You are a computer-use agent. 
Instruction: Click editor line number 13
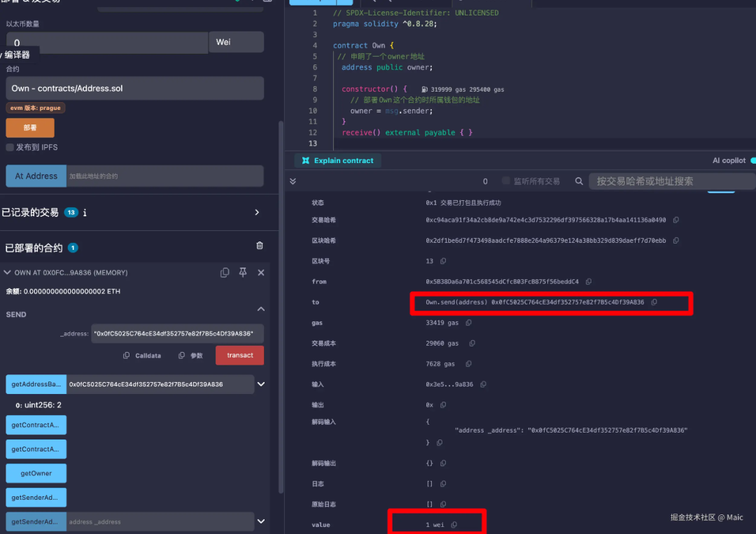pyautogui.click(x=312, y=143)
